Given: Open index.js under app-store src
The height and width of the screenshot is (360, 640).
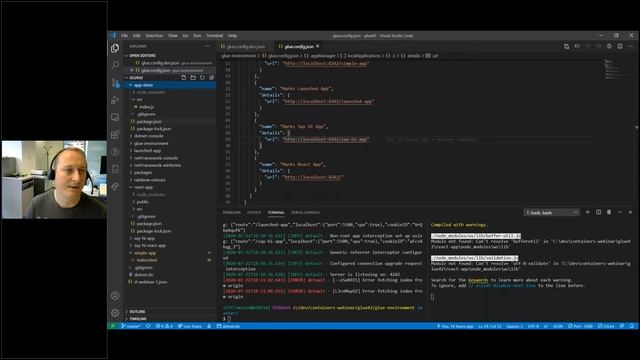Looking at the screenshot, I should click(x=171, y=107).
